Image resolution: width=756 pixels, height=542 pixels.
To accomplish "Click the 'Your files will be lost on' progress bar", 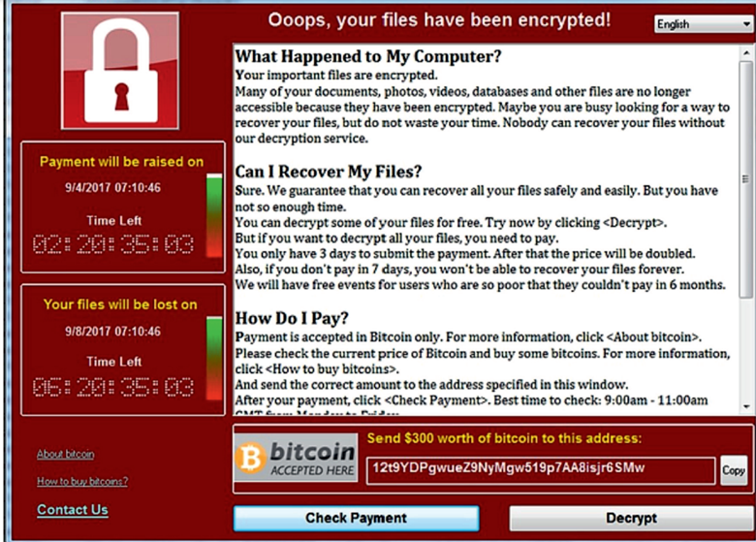I will 214,359.
